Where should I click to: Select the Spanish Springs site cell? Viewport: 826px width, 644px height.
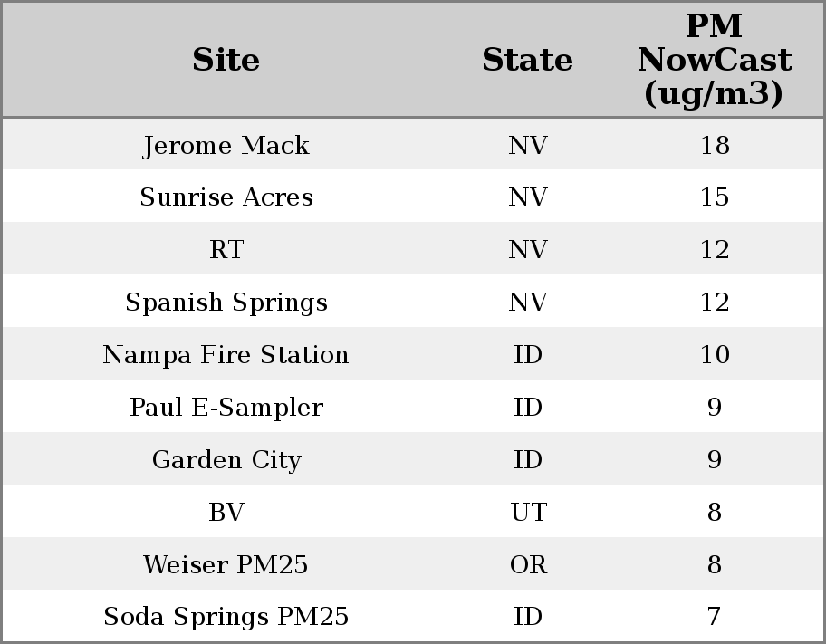pyautogui.click(x=226, y=303)
